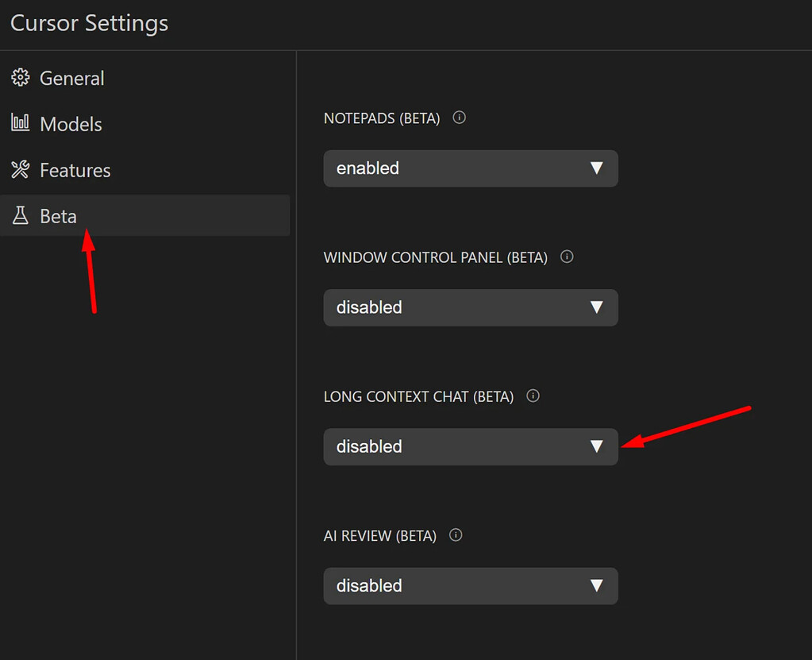Select the Beta settings section
Screen dimensions: 812x660
tap(59, 215)
